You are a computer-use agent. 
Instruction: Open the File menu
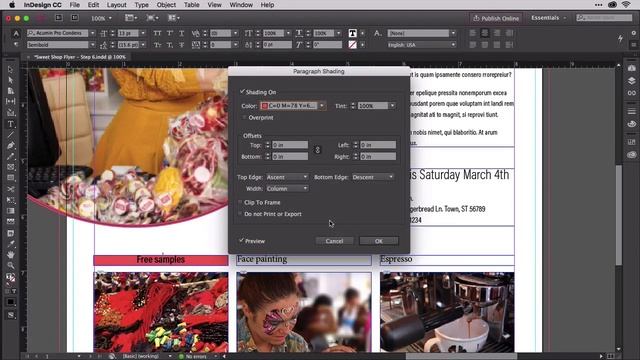[74, 5]
